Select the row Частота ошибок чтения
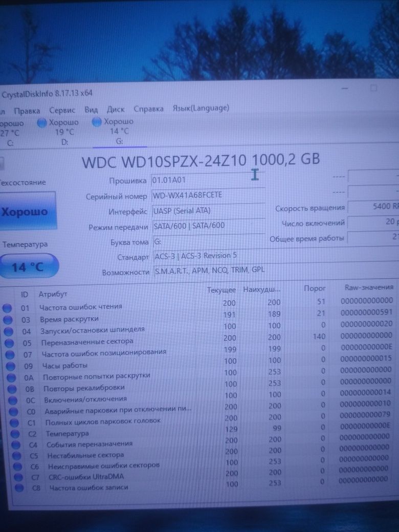399x532 pixels. (x=197, y=305)
